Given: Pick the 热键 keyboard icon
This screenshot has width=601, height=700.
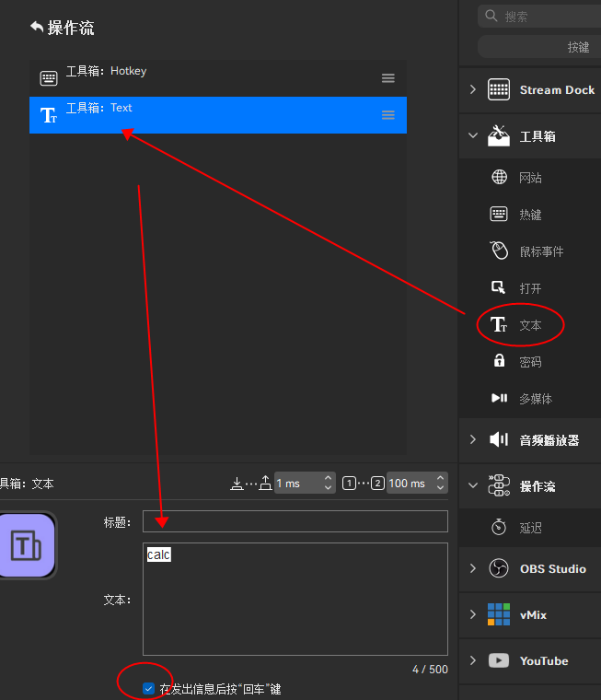Looking at the screenshot, I should [499, 215].
